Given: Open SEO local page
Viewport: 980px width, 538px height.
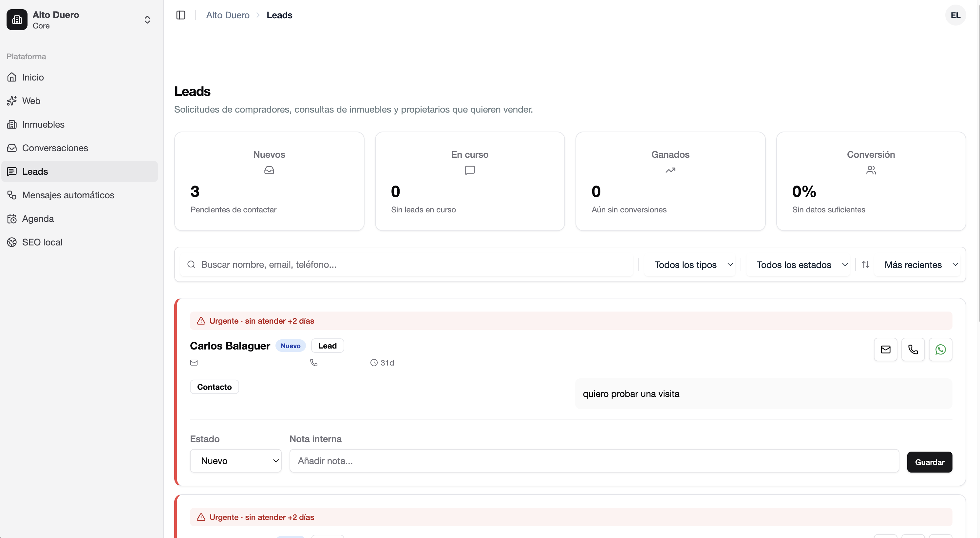Looking at the screenshot, I should coord(80,242).
